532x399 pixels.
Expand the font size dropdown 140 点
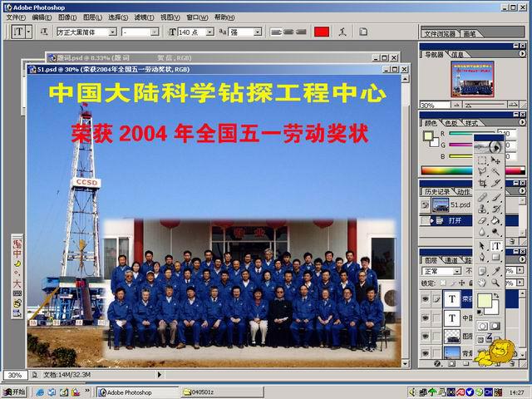[209, 32]
